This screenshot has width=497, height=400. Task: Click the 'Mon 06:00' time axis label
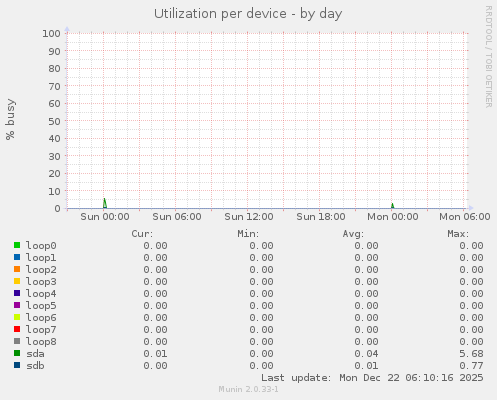[x=465, y=217]
